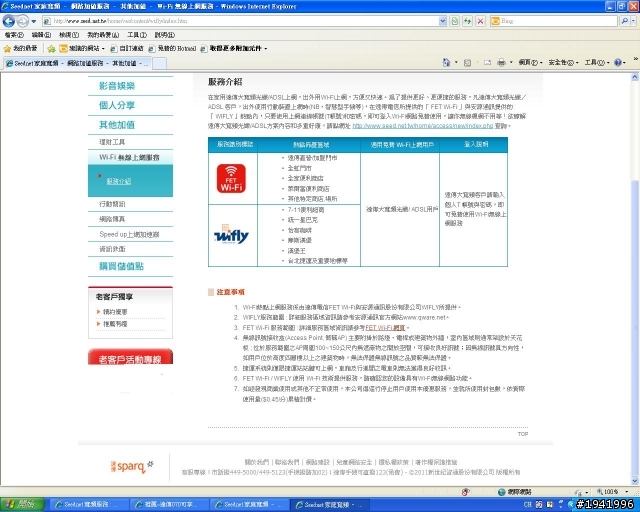Screen dimensions: 640x512
Task: Open the 安全性 (Safety) command bar menu
Action: [563, 63]
